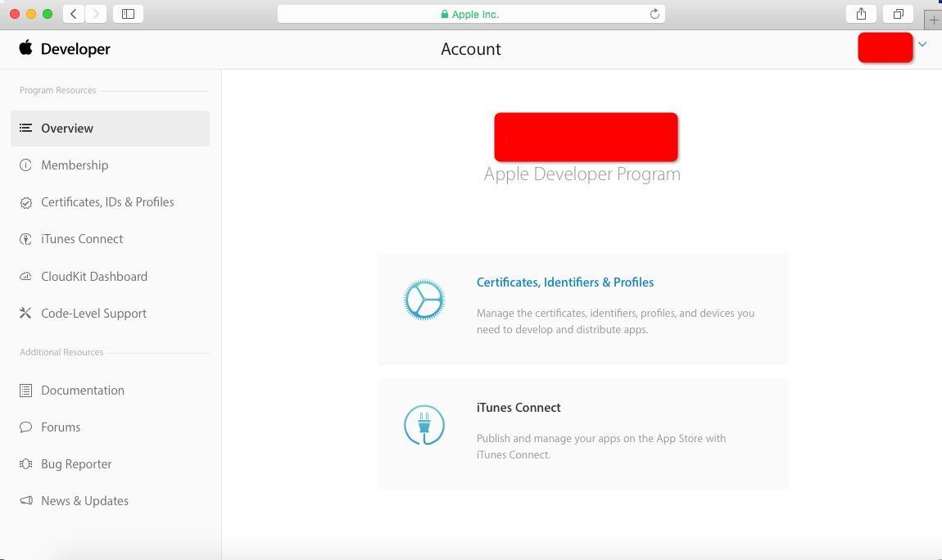Click the Developer title in the header
942x560 pixels.
75,49
